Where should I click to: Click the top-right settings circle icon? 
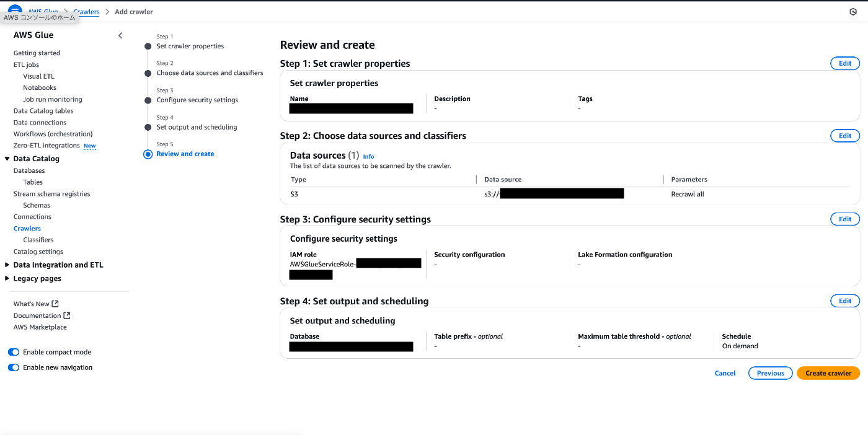(852, 12)
